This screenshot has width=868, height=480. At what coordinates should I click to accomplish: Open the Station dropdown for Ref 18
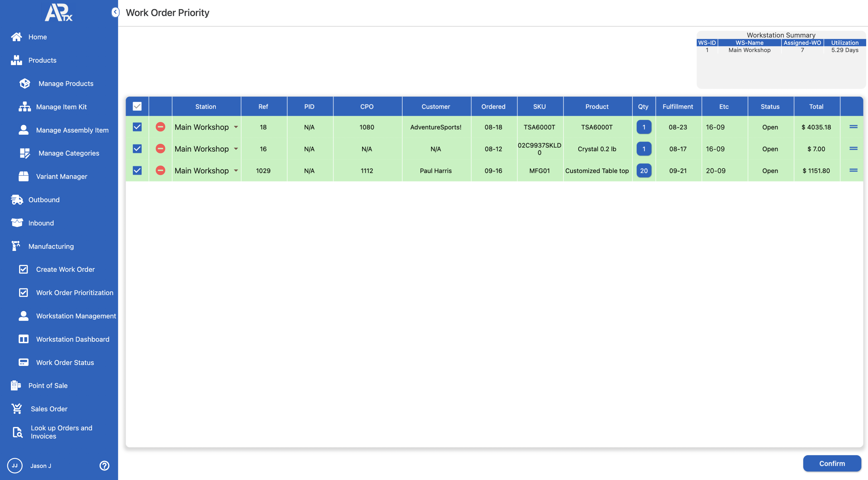pyautogui.click(x=236, y=127)
